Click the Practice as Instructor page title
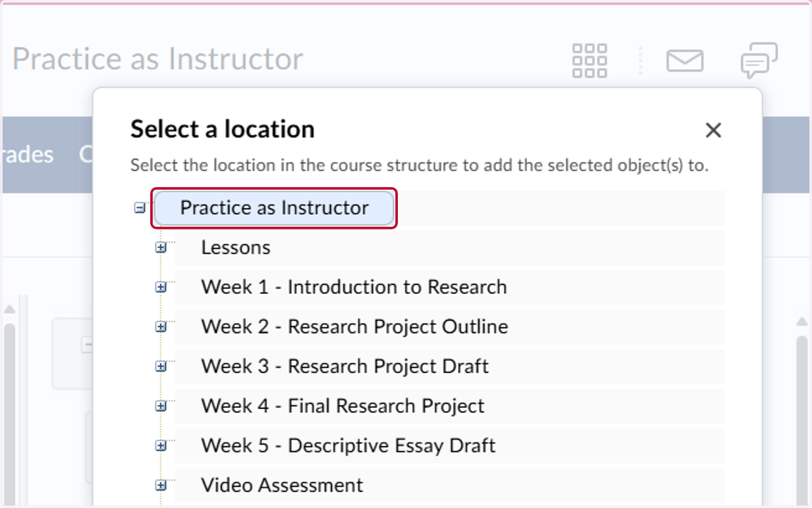This screenshot has width=812, height=508. click(x=158, y=60)
